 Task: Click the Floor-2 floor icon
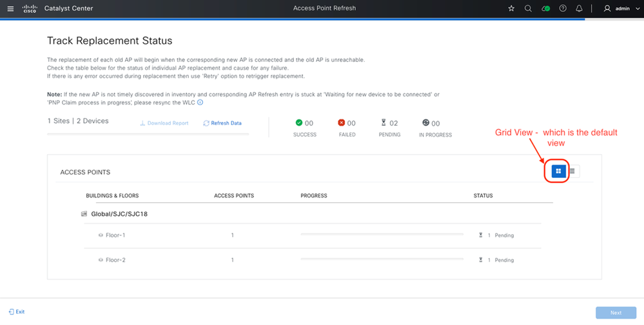[x=101, y=260]
